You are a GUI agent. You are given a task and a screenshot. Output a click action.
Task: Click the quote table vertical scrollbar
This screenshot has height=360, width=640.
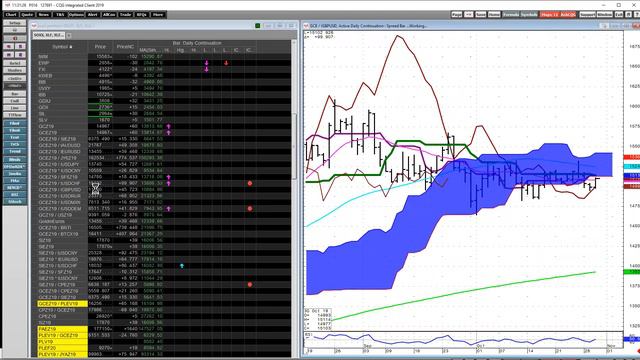tap(294, 146)
